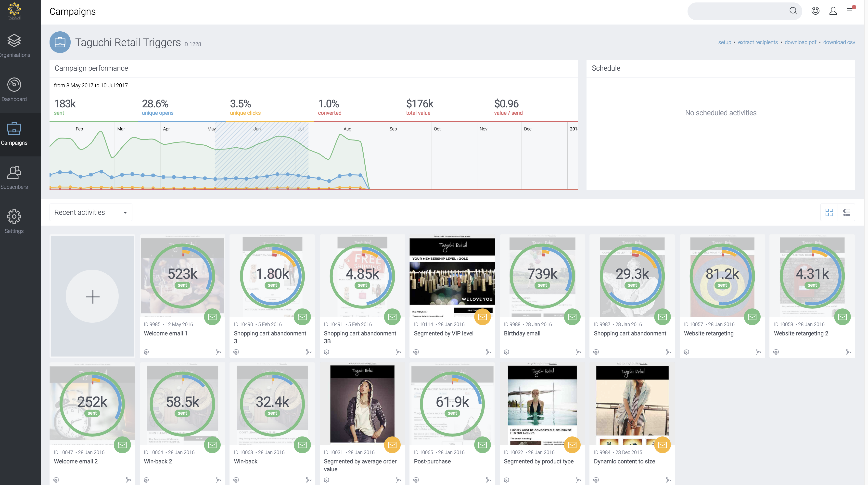The image size is (868, 485).
Task: Open the user profile icon
Action: [833, 11]
